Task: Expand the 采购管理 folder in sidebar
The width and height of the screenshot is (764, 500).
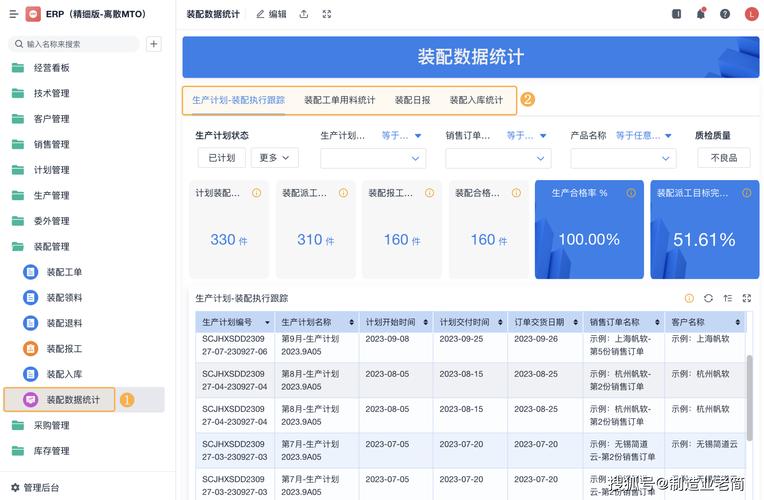Action: coord(52,425)
